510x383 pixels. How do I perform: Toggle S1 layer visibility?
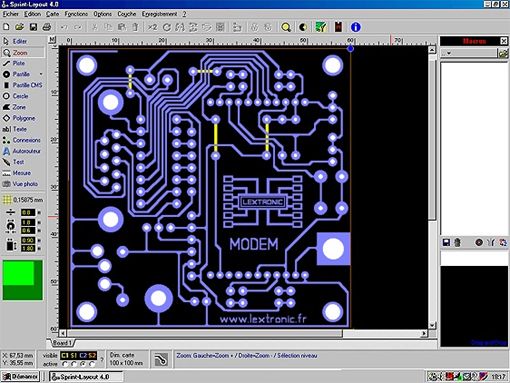[74, 356]
